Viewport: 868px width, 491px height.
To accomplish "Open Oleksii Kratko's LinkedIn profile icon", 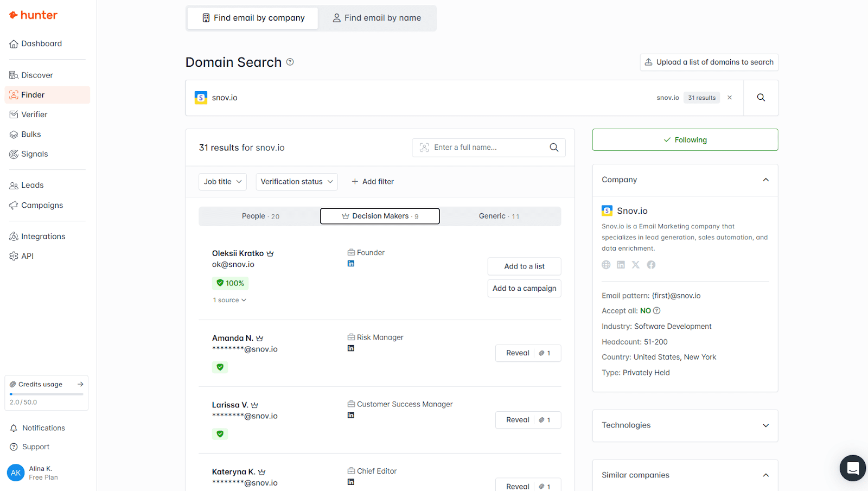I will 351,264.
